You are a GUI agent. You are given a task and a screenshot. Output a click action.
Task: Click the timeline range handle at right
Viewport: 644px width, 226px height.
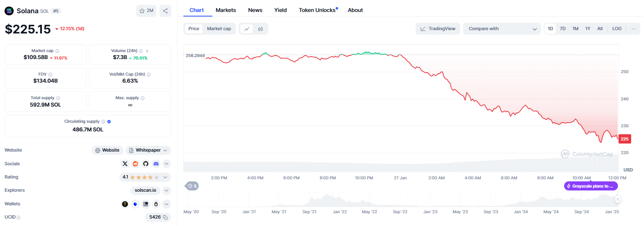(618, 200)
